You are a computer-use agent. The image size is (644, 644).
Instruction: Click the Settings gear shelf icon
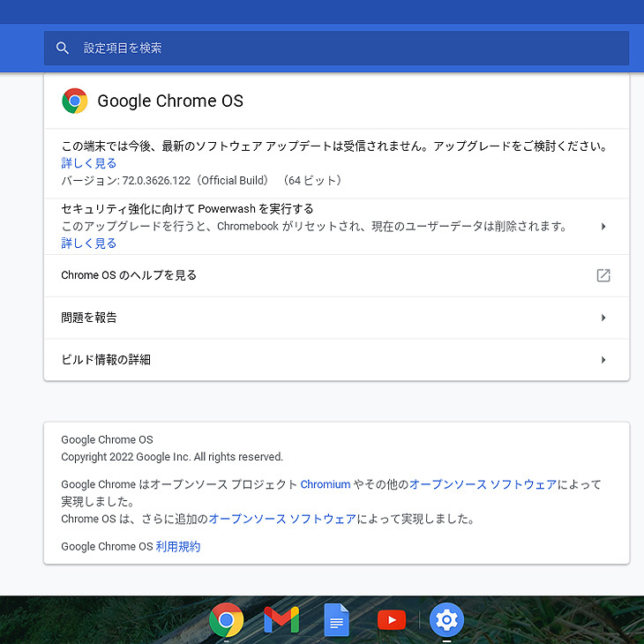pos(446,619)
